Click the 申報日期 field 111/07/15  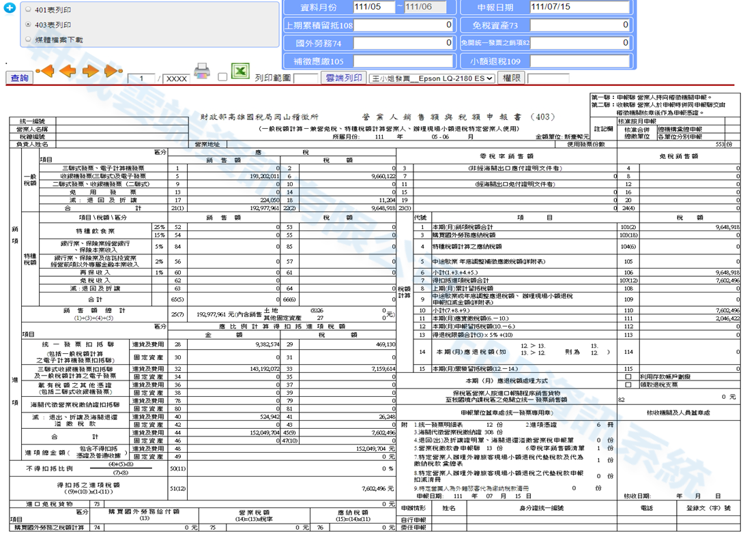coord(579,7)
